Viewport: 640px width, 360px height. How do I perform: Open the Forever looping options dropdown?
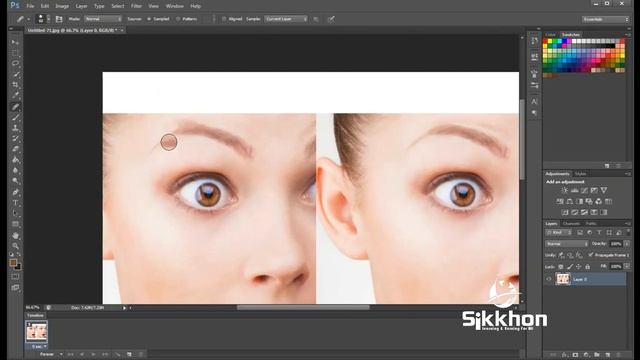[51, 354]
